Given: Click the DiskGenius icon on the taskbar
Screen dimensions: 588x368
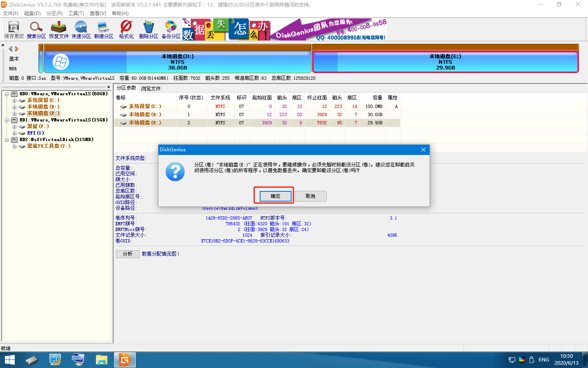Looking at the screenshot, I should [125, 360].
